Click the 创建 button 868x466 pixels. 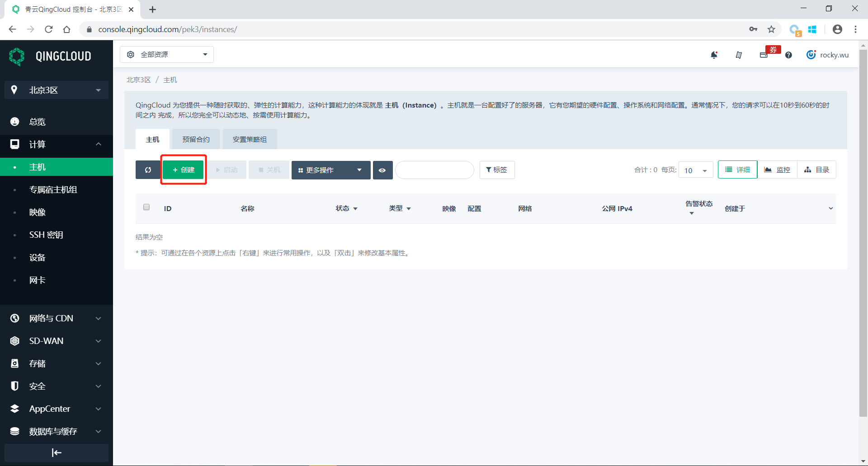pyautogui.click(x=184, y=170)
